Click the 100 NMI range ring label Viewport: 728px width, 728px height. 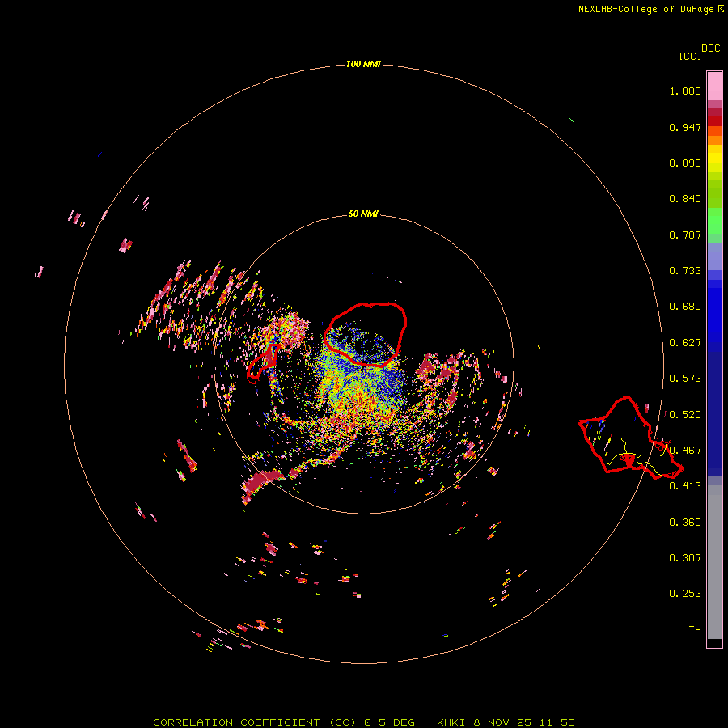click(363, 64)
